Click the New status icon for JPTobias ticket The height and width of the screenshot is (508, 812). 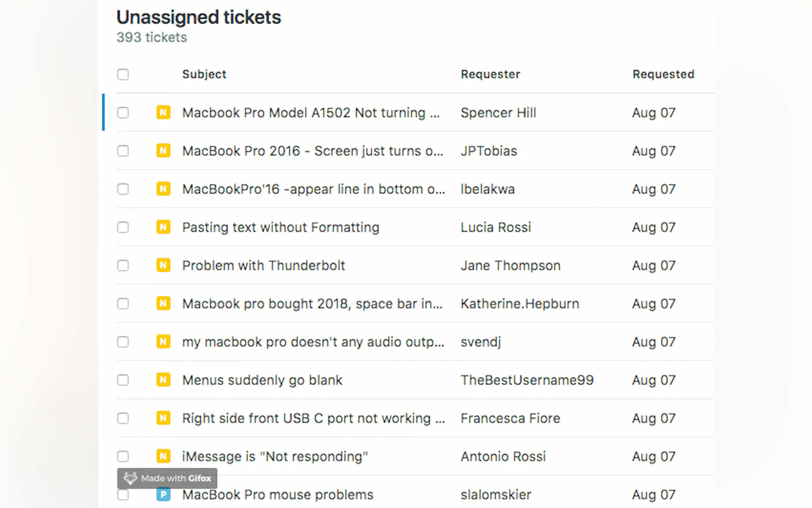(x=163, y=151)
